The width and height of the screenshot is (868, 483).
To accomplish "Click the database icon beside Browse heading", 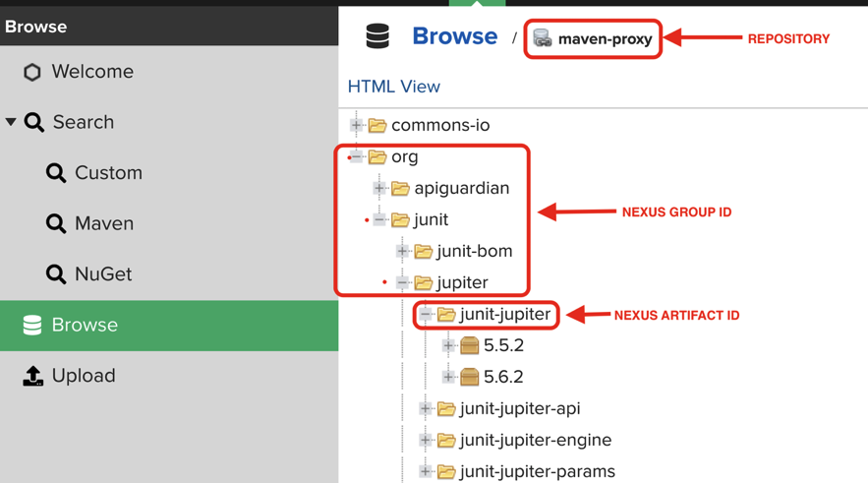I will (377, 37).
